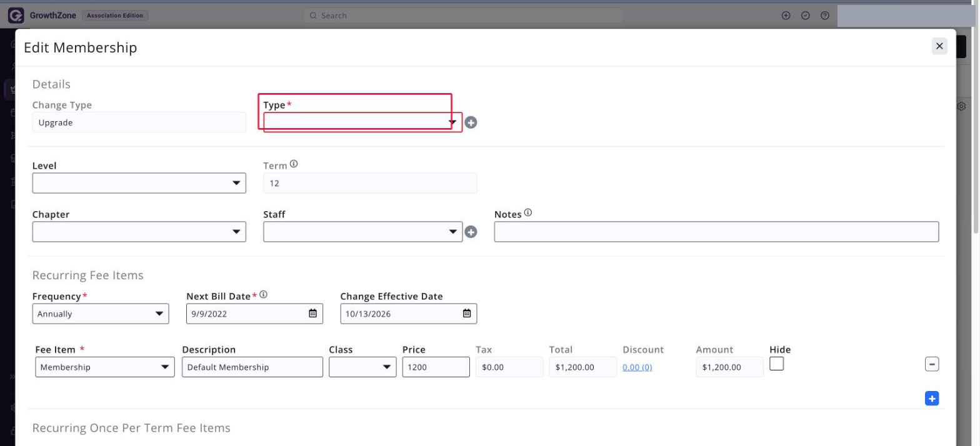Click the Amount field showing $1,200.00
980x446 pixels.
pos(730,367)
